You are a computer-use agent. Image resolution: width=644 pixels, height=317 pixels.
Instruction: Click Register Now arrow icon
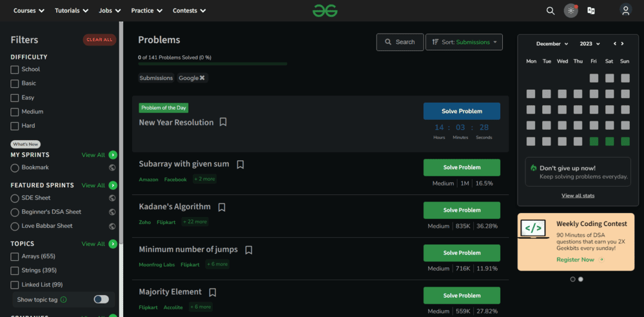click(x=601, y=260)
